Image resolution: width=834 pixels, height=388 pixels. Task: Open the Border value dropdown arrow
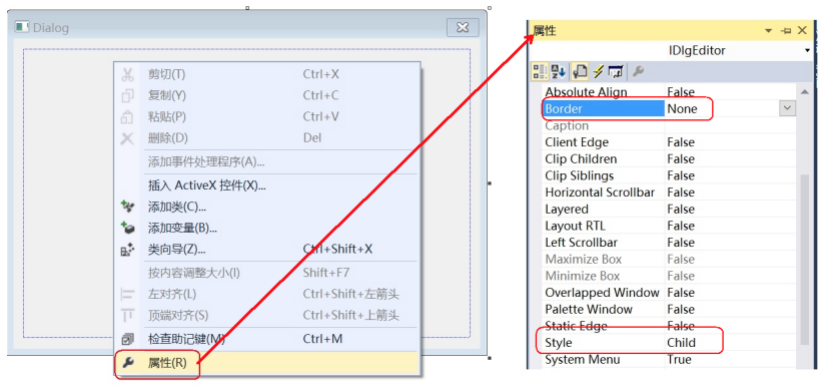(787, 109)
